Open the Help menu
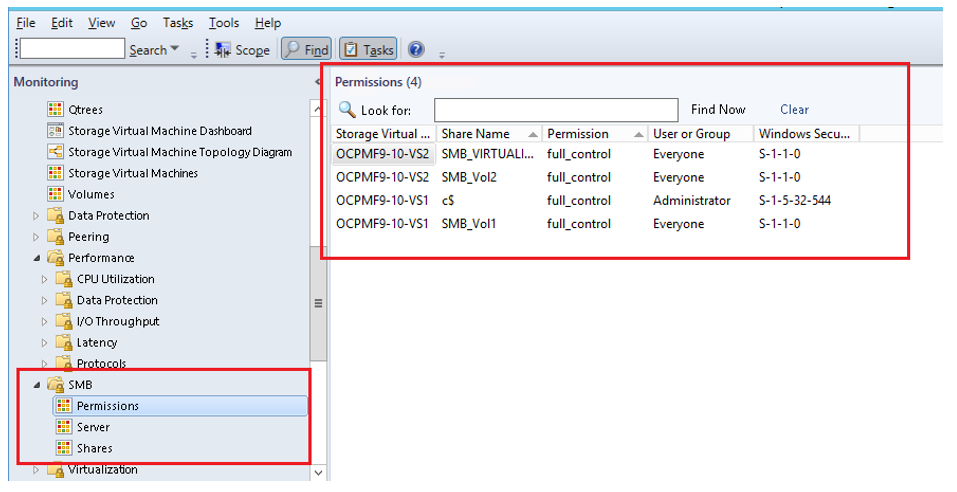This screenshot has height=492, width=957. pyautogui.click(x=268, y=23)
